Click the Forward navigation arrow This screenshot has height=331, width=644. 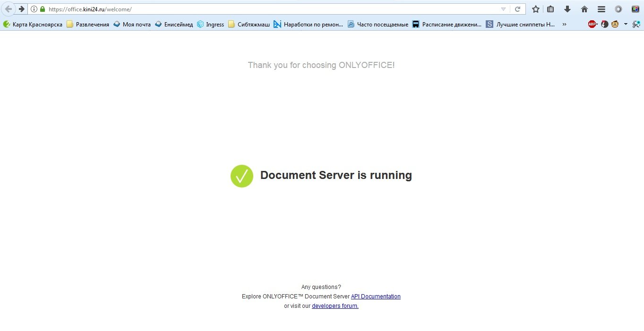pyautogui.click(x=21, y=9)
